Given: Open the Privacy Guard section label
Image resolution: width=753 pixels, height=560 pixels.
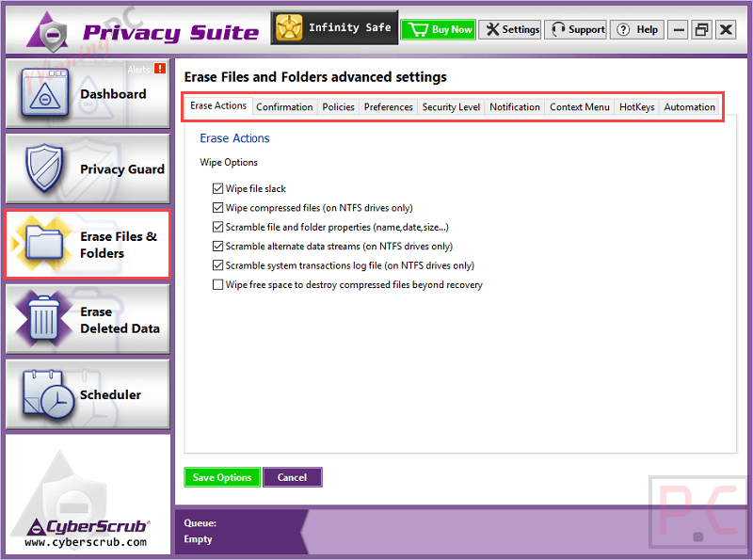Looking at the screenshot, I should coord(122,169).
